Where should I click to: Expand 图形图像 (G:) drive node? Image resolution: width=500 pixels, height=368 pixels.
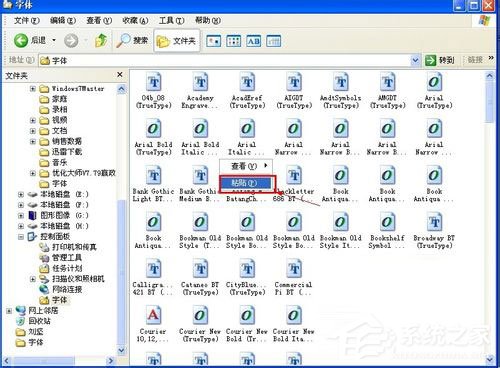21,216
